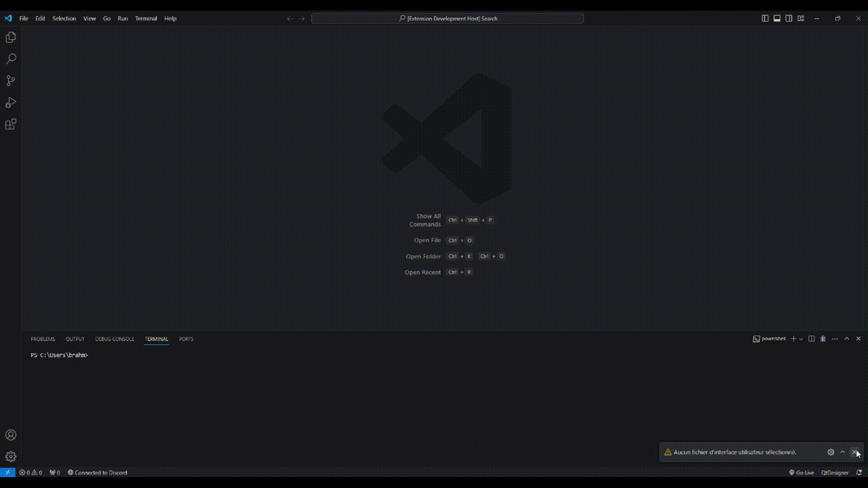Open the Source Control view
Image resolution: width=868 pixels, height=488 pixels.
tap(11, 81)
